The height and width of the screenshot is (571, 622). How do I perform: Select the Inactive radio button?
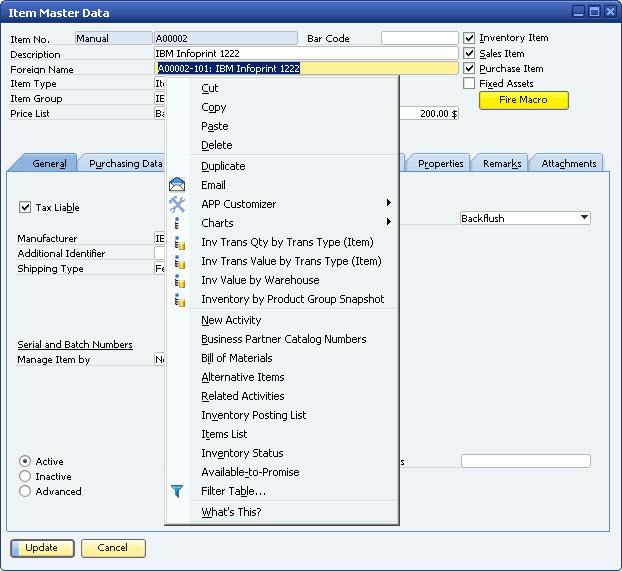pyautogui.click(x=25, y=476)
